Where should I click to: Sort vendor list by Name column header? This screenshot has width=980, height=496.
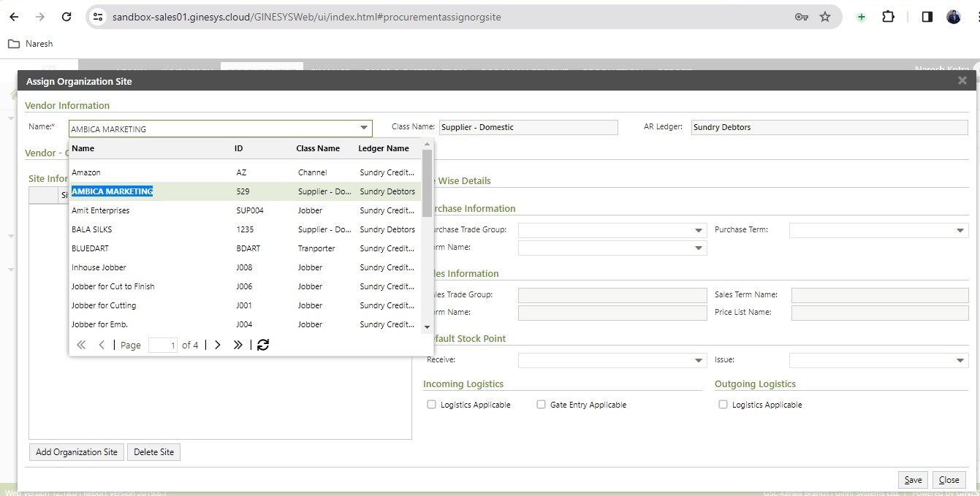click(83, 148)
